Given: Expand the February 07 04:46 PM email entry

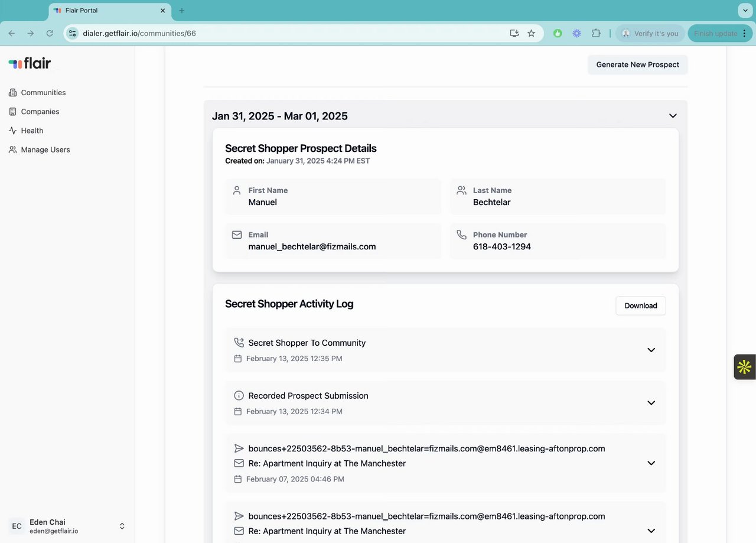Looking at the screenshot, I should click(651, 463).
